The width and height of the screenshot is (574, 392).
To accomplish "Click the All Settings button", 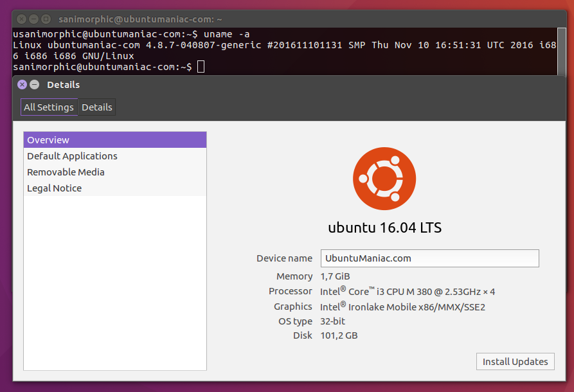I will click(x=49, y=107).
